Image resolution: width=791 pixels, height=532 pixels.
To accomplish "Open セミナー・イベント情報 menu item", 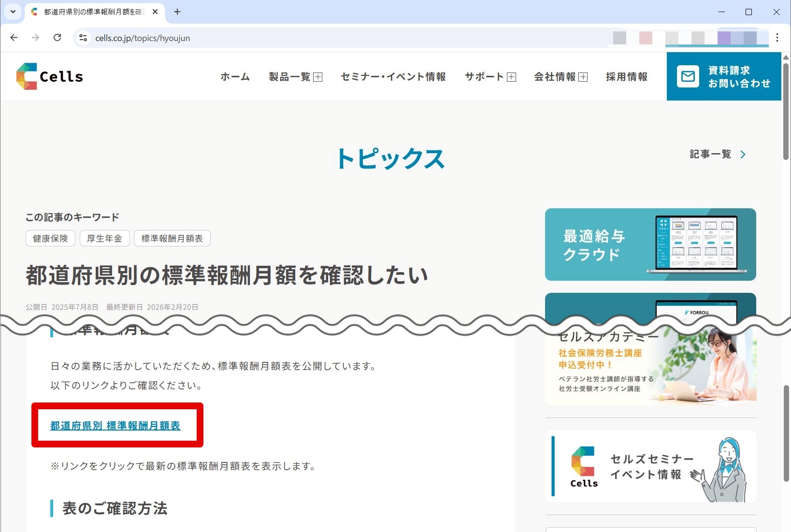I will [393, 77].
